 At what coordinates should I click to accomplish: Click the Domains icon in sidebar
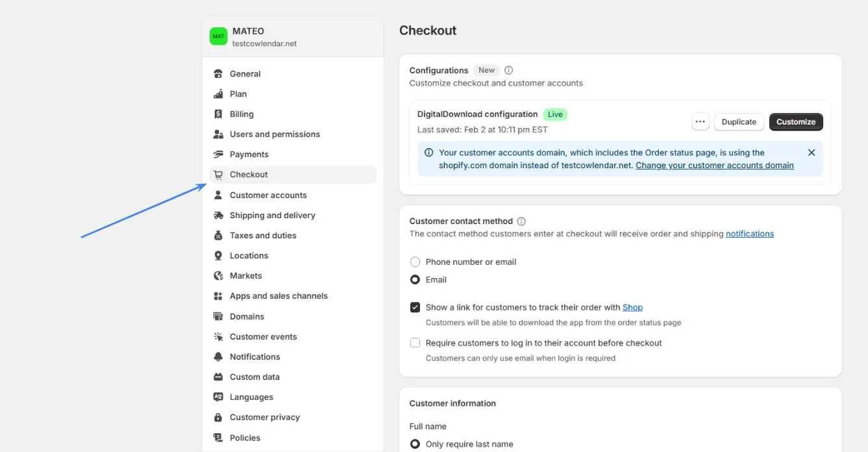(218, 316)
